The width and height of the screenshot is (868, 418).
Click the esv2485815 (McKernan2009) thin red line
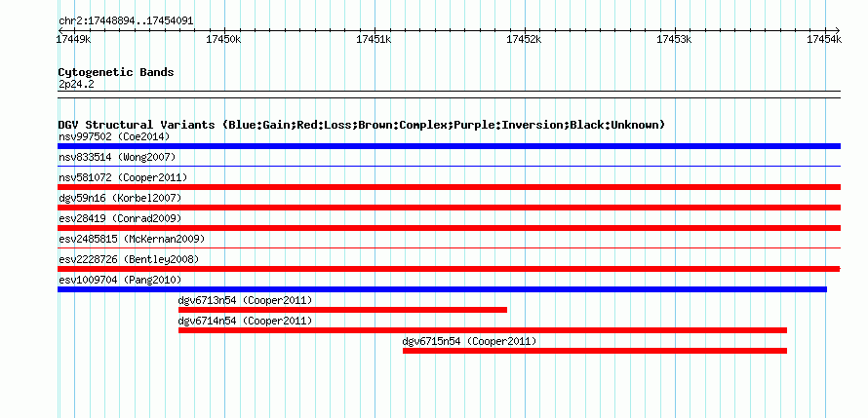coord(449,247)
